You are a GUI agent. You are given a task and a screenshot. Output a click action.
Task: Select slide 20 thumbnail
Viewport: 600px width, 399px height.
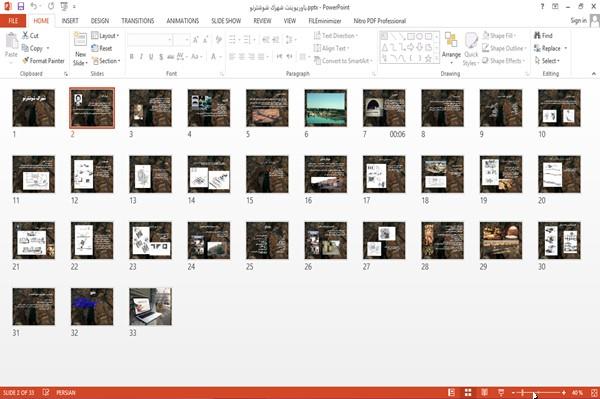coord(559,174)
